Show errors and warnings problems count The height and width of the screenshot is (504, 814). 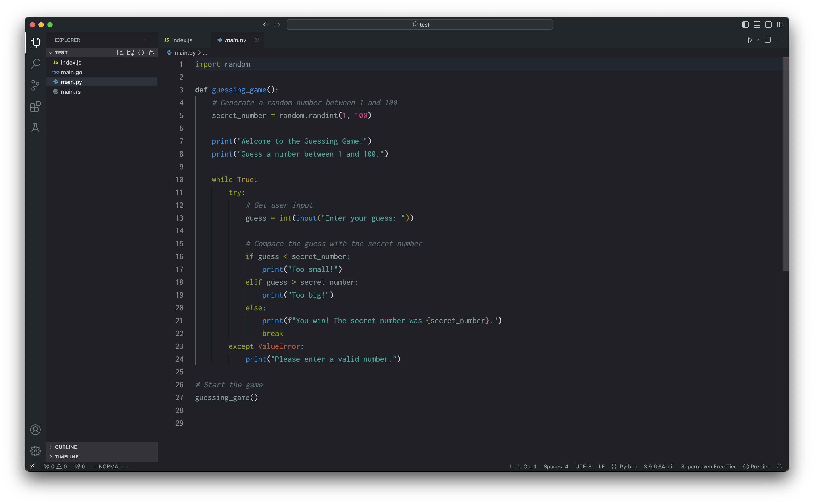55,466
